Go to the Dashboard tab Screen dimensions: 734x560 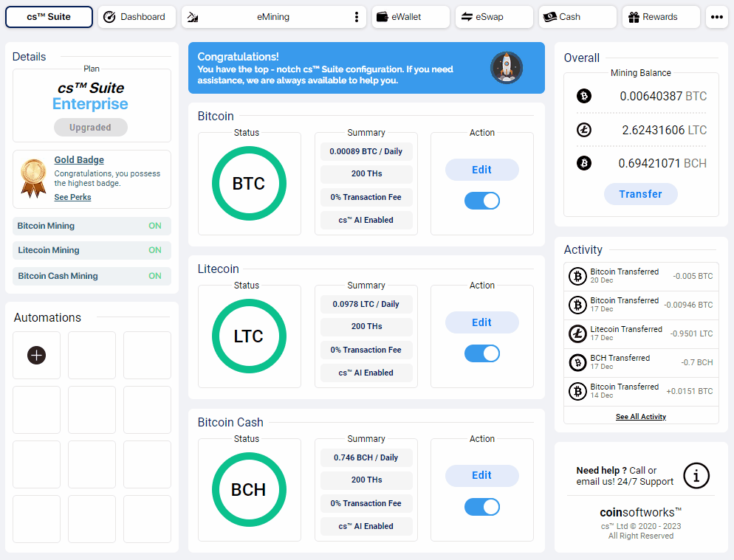click(137, 17)
